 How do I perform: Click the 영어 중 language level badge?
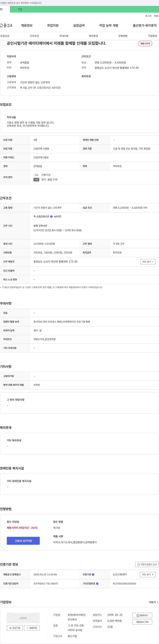click(41, 331)
